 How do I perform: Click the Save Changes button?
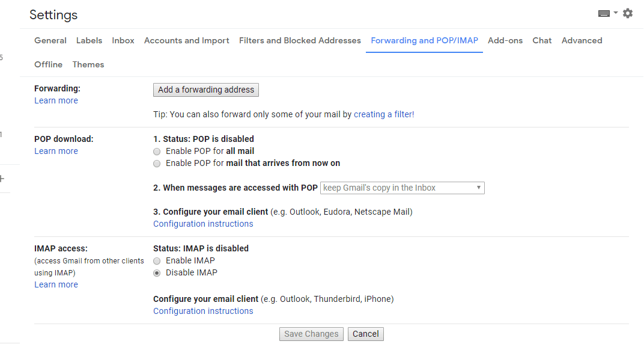tap(311, 334)
